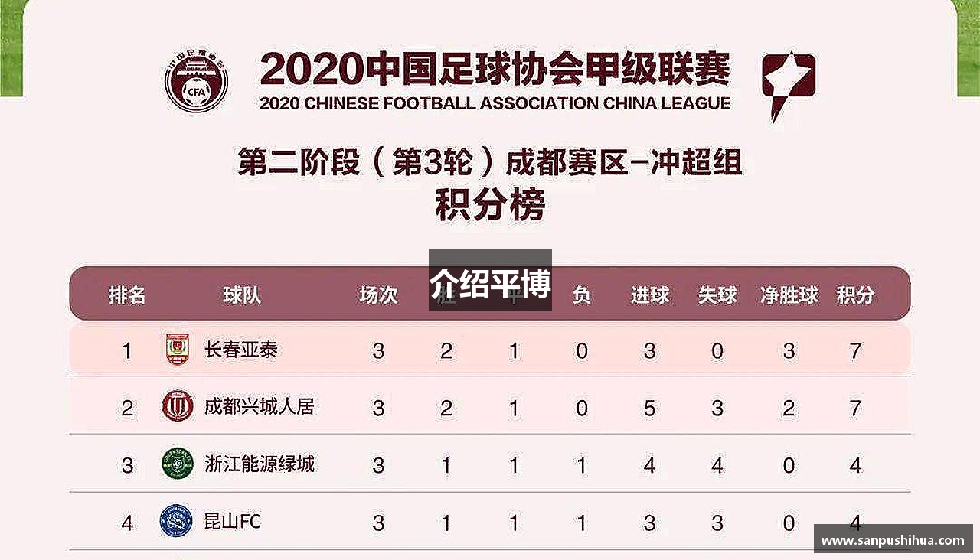Click the CFA round emblem logo
Screen dimensions: 980x560
[x=196, y=80]
